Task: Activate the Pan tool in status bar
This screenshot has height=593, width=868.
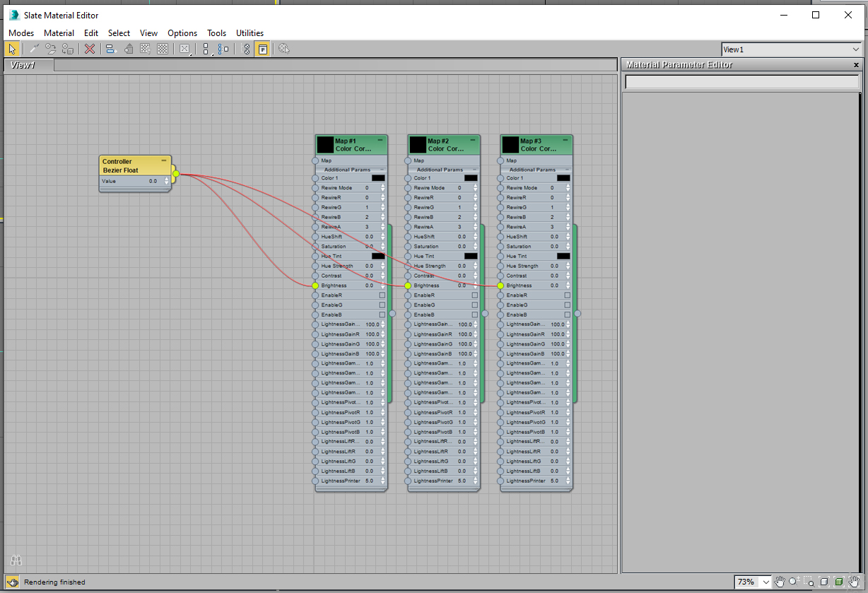Action: click(780, 582)
